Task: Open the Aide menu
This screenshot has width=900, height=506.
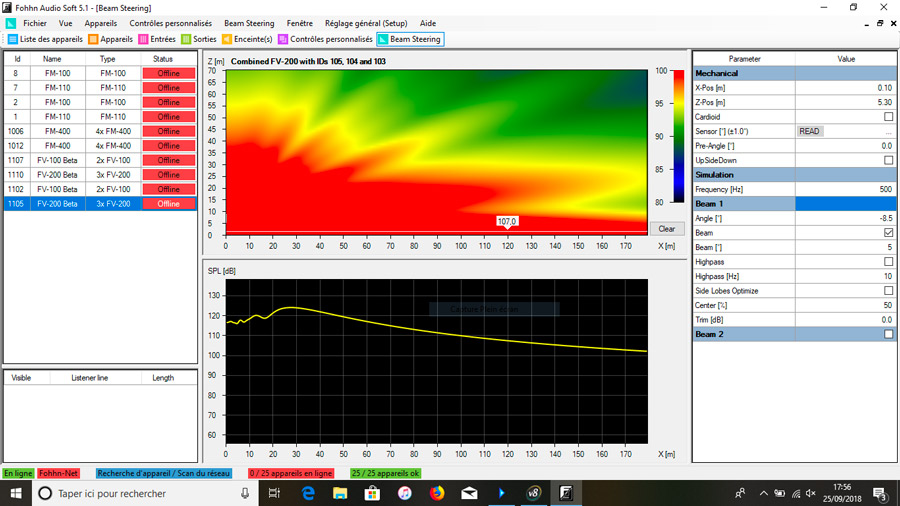Action: (428, 24)
